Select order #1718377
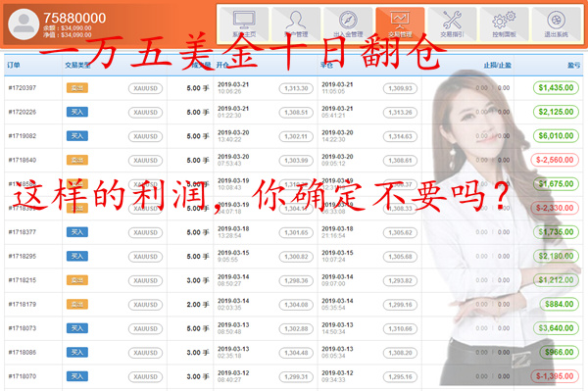The image size is (588, 391). point(23,232)
